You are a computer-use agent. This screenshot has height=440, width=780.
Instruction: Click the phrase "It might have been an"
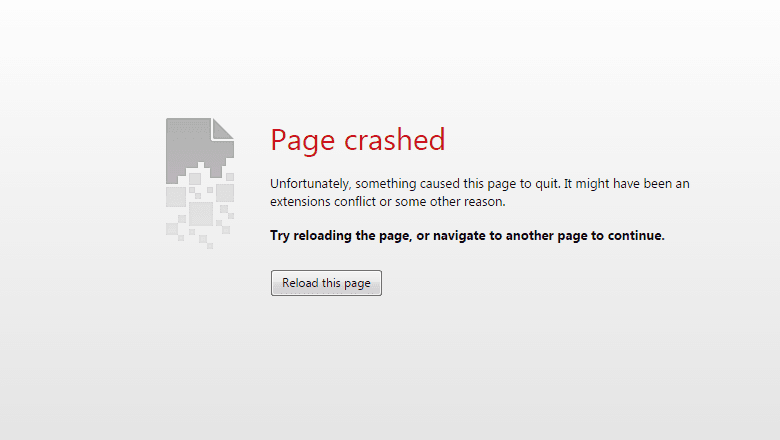pos(627,183)
